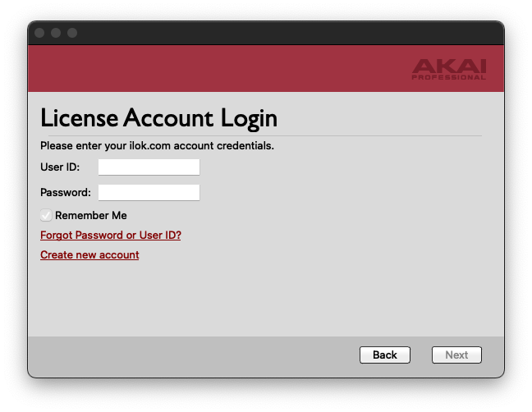This screenshot has height=412, width=532.
Task: Follow the Create new account link
Action: [89, 255]
